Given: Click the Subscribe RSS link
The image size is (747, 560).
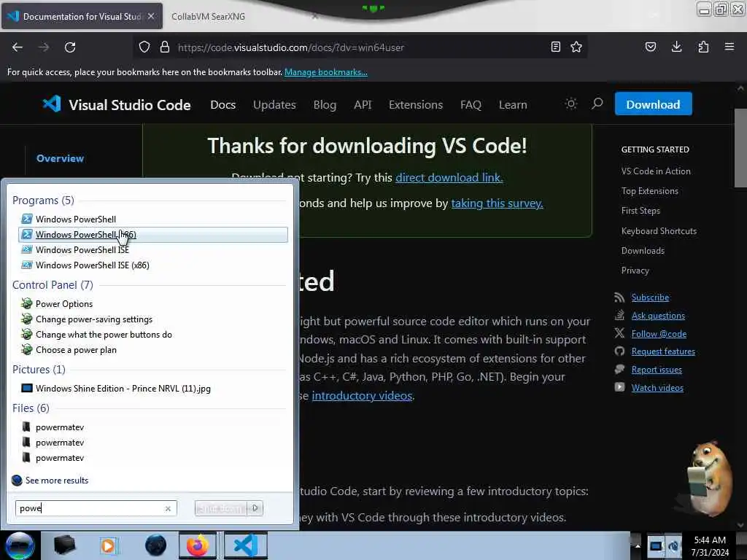Looking at the screenshot, I should (650, 297).
